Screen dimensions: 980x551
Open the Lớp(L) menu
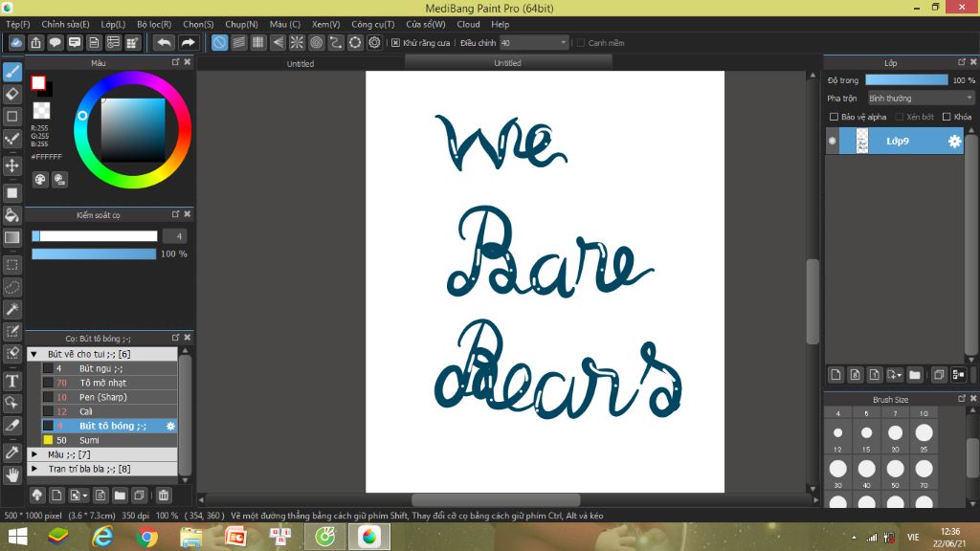pos(113,24)
